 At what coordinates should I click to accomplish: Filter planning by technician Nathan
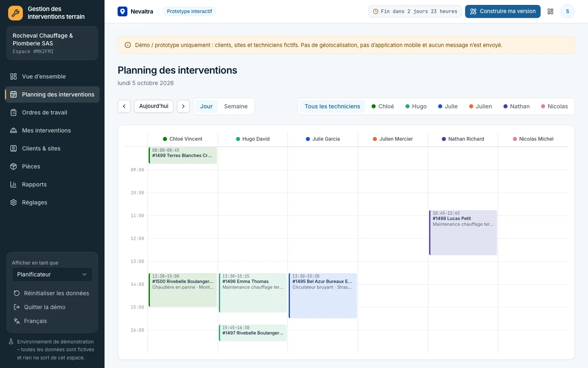(517, 106)
